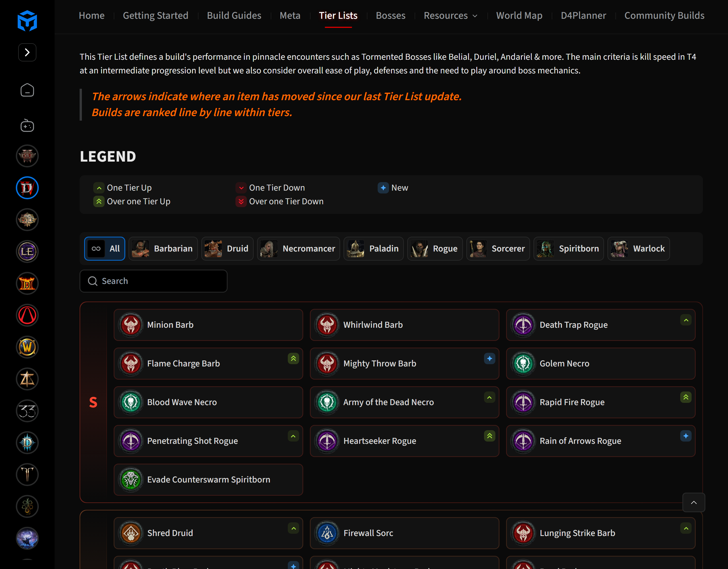Open Community Builds in the navigation
Screen dimensions: 728x569
pos(664,16)
